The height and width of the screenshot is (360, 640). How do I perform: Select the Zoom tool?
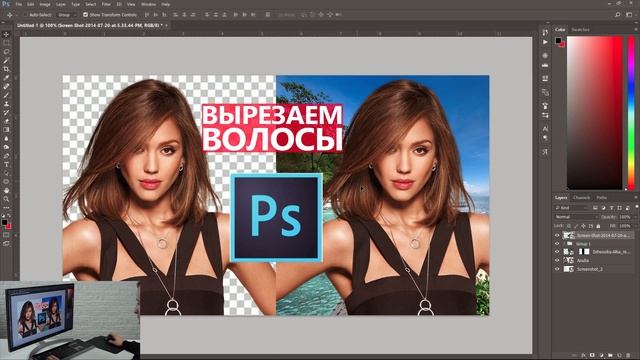pyautogui.click(x=6, y=199)
